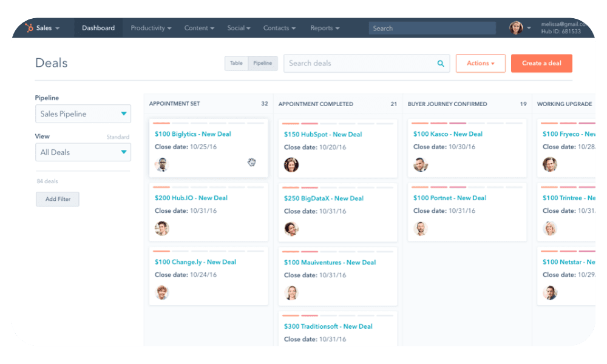Click owner avatar on Netstar deal card
The image size is (607, 364).
tap(550, 292)
